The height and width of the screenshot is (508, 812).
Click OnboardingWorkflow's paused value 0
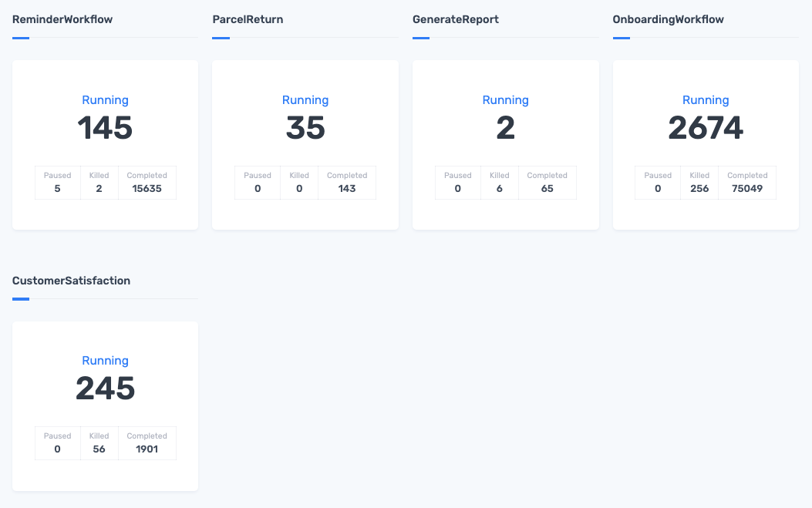tap(658, 189)
